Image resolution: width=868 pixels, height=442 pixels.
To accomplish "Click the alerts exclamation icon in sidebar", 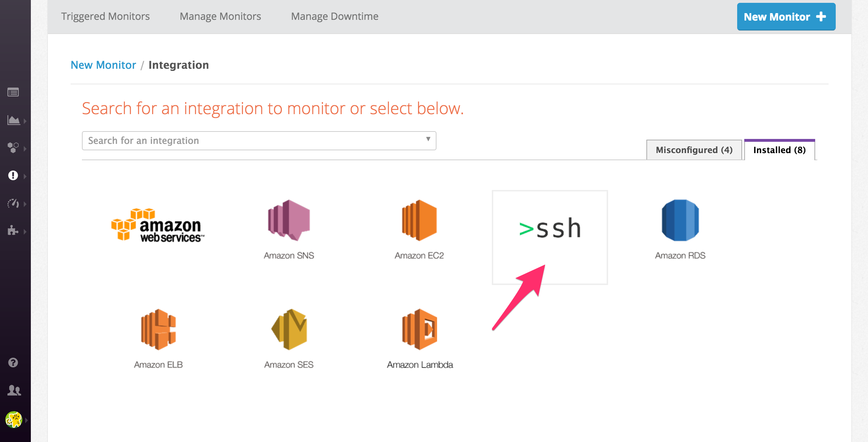I will (x=13, y=175).
